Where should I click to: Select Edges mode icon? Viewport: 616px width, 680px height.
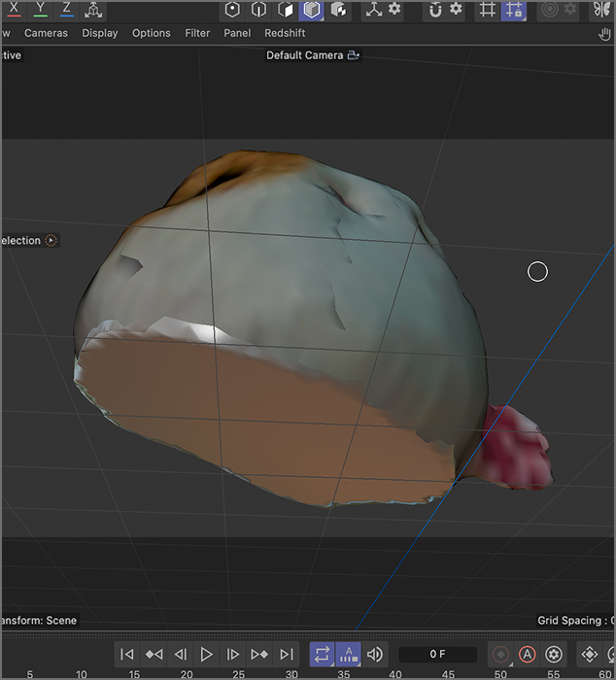(x=258, y=10)
